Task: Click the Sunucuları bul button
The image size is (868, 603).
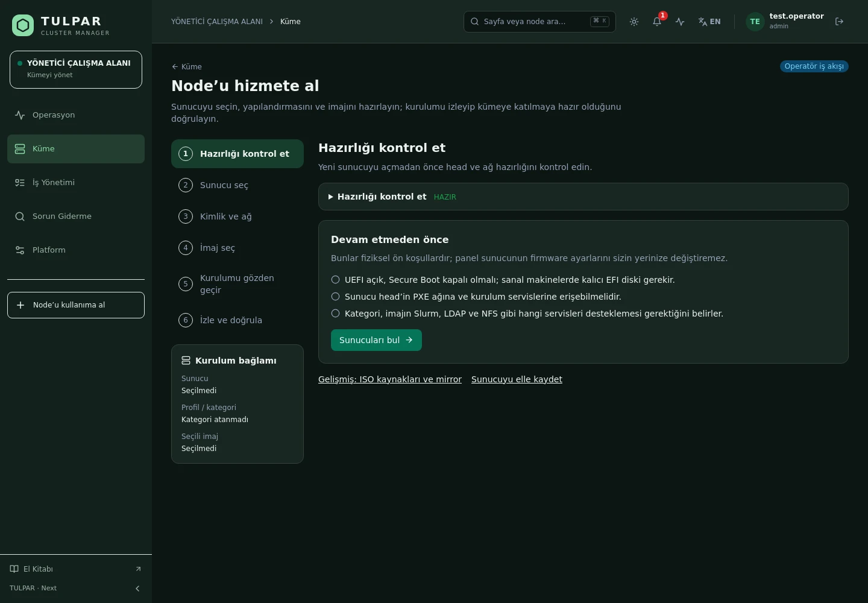Action: coord(376,340)
